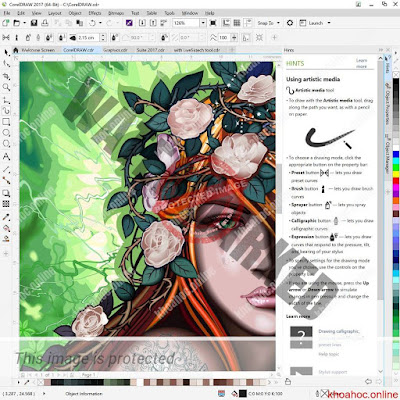Select the Parallel Dimension line tool
400x400 pixels.
(x=6, y=169)
